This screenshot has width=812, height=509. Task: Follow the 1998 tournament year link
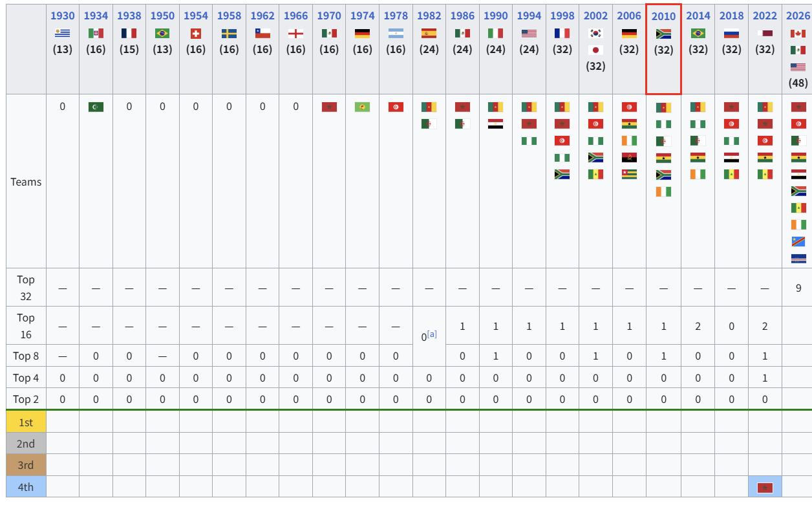(562, 16)
